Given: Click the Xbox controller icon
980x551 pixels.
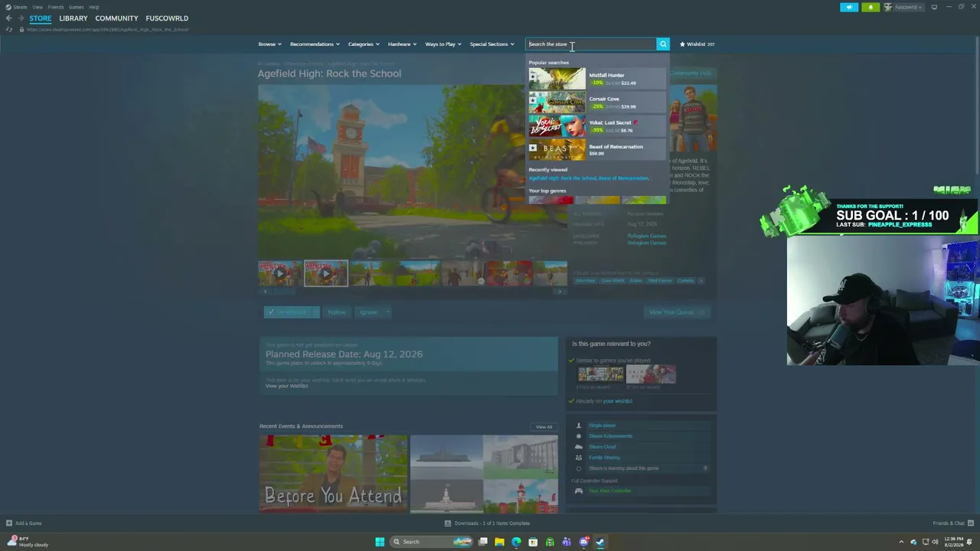Looking at the screenshot, I should [579, 491].
